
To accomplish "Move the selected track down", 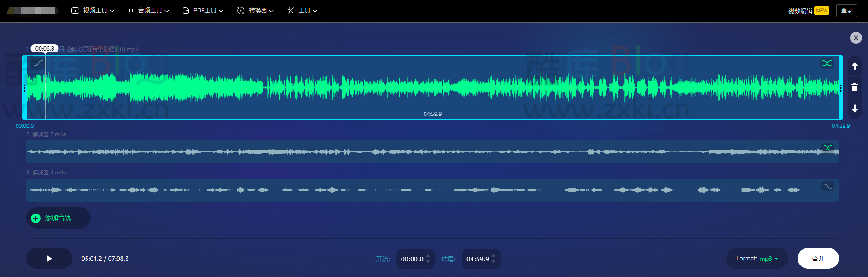I will 855,109.
